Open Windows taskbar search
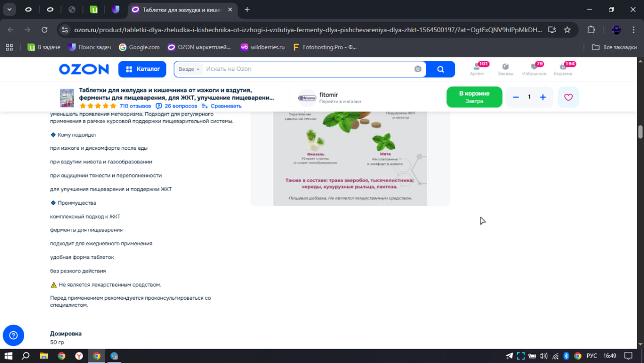This screenshot has height=363, width=644. point(26,356)
